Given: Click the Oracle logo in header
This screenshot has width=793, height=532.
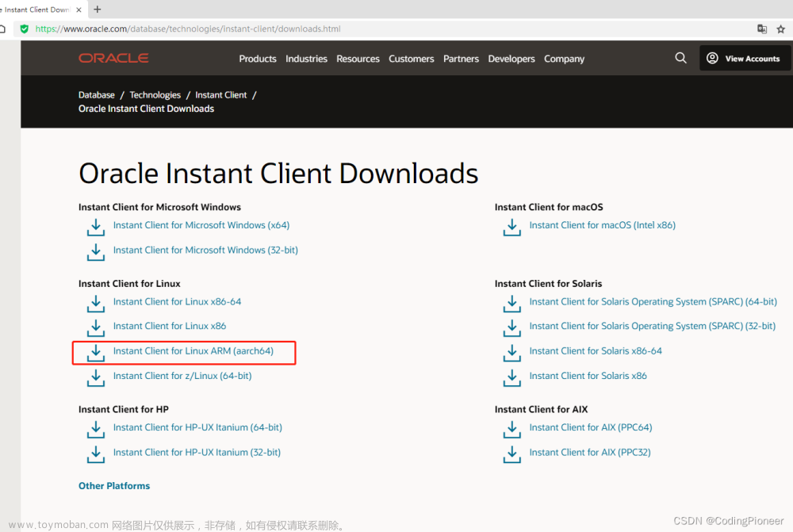Looking at the screenshot, I should (x=113, y=58).
